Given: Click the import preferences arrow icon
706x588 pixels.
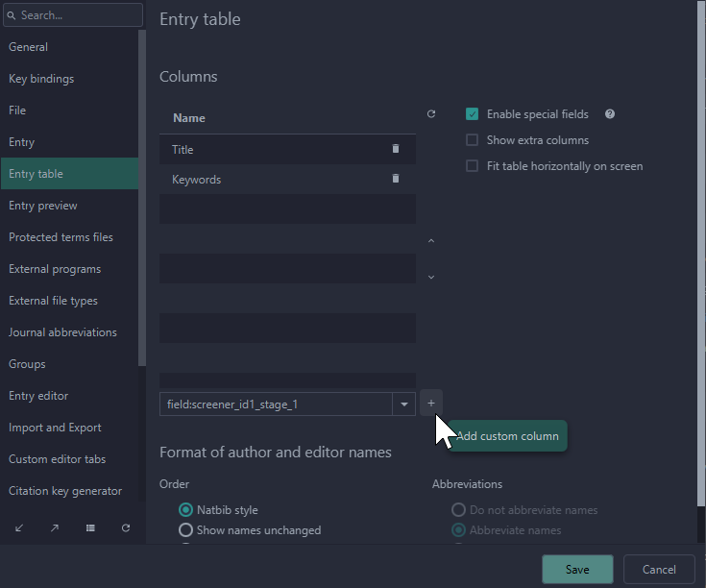Looking at the screenshot, I should pos(20,527).
